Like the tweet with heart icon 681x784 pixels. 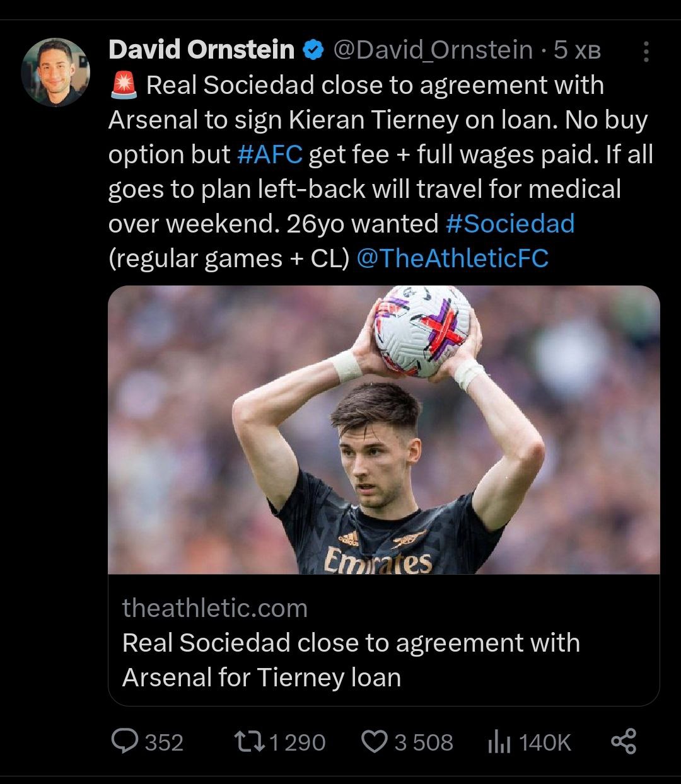tap(375, 741)
